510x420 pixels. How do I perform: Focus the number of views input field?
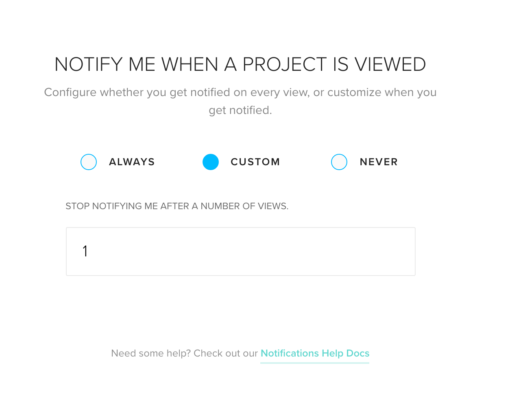coord(240,252)
